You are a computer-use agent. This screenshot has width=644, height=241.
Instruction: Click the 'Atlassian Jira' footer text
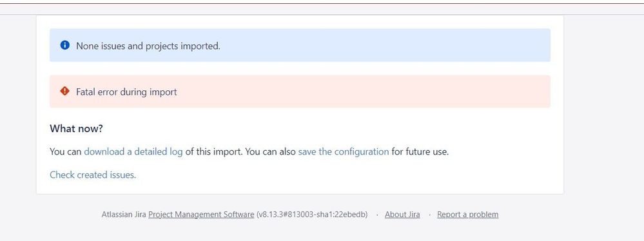tap(124, 215)
